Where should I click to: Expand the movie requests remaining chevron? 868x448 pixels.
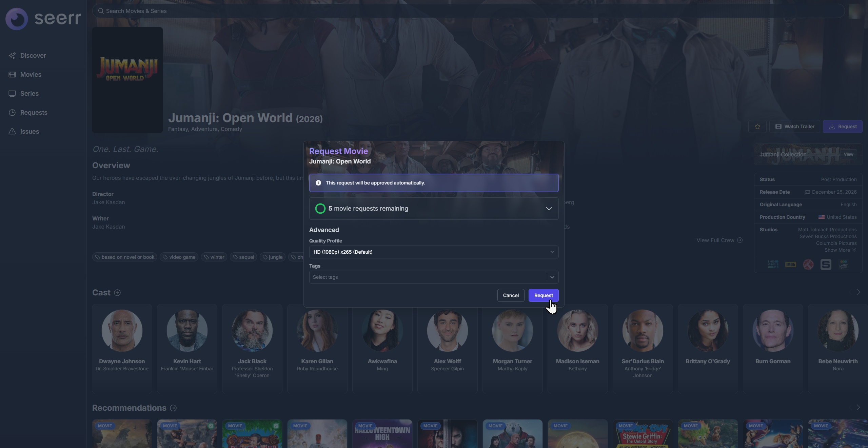(x=549, y=209)
